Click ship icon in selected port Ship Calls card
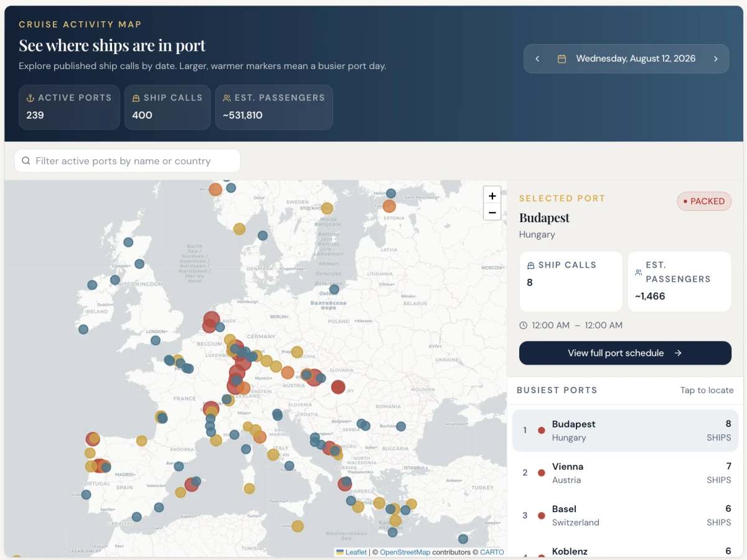 tap(531, 265)
